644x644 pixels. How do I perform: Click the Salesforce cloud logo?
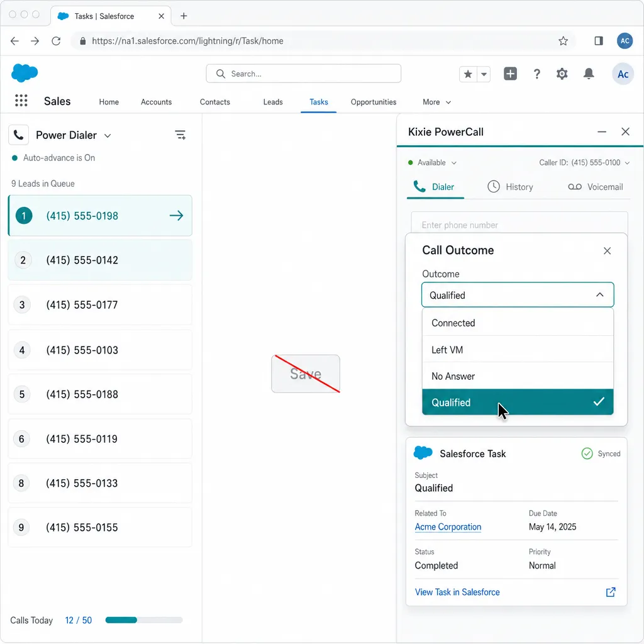click(24, 73)
